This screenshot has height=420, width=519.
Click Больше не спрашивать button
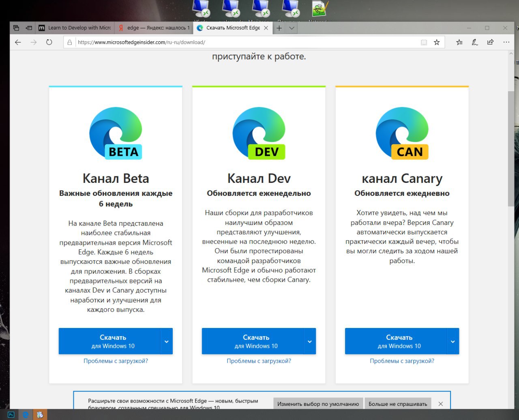tap(398, 404)
